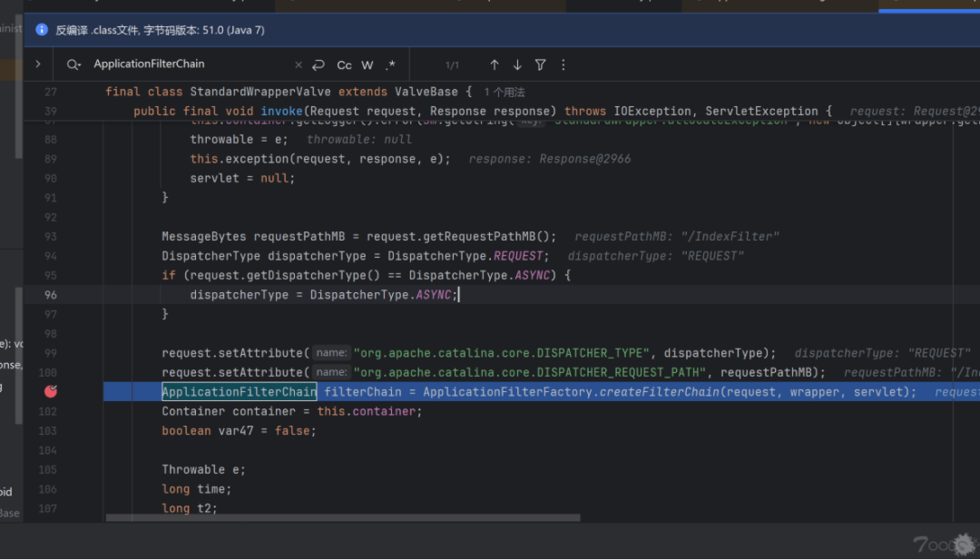Click the 'Throwable e;' declaration
Viewport: 980px width, 560px height.
[204, 469]
